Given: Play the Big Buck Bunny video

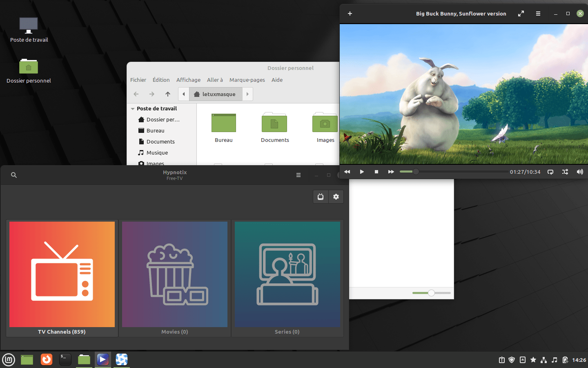Looking at the screenshot, I should point(362,172).
